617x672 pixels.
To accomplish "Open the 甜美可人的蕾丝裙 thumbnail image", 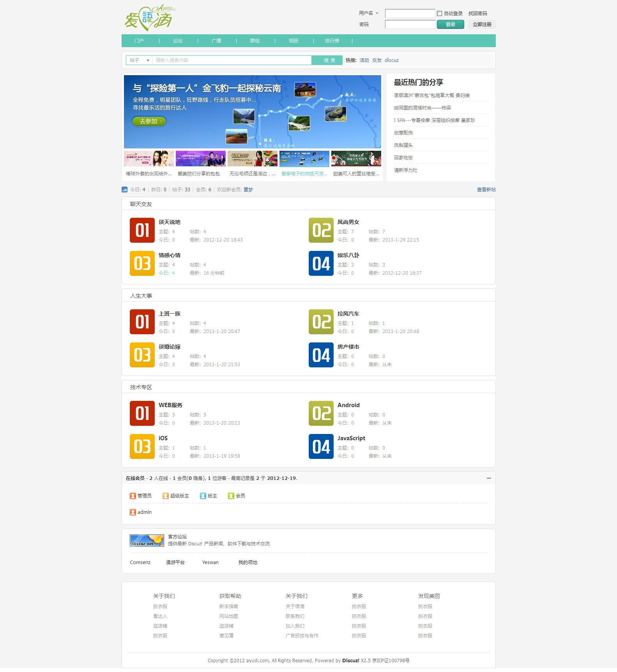I will pos(356,159).
